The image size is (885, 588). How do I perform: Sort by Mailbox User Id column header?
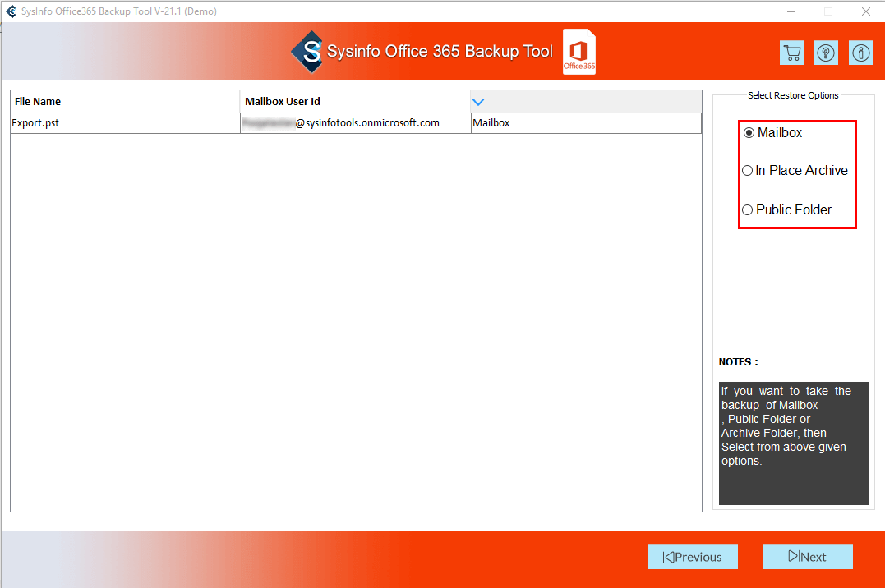coord(356,102)
